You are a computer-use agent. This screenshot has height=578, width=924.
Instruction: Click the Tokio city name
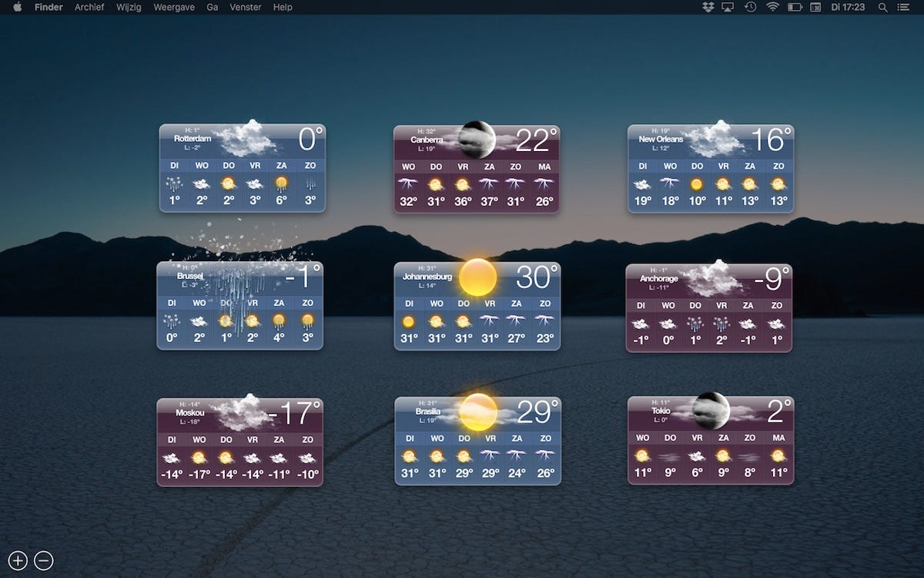pos(661,411)
